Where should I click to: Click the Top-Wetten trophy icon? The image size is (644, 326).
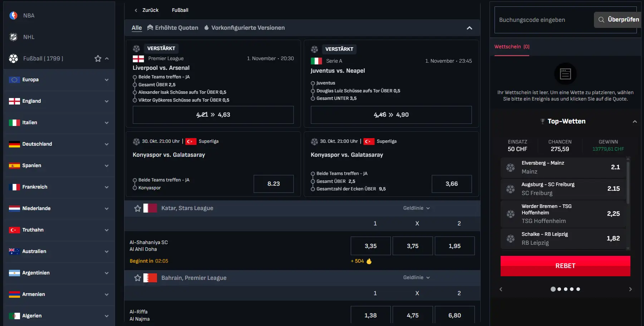(x=542, y=121)
